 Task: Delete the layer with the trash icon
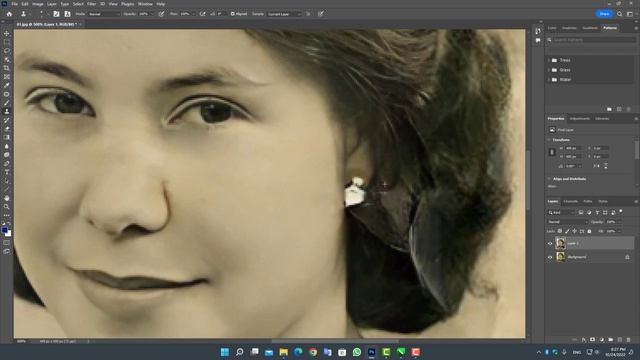[628, 340]
